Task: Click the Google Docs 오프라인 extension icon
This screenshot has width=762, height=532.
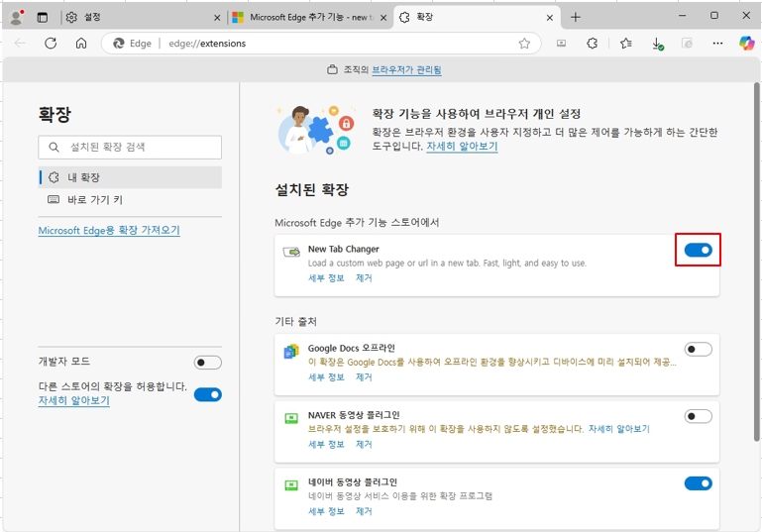Action: [291, 352]
